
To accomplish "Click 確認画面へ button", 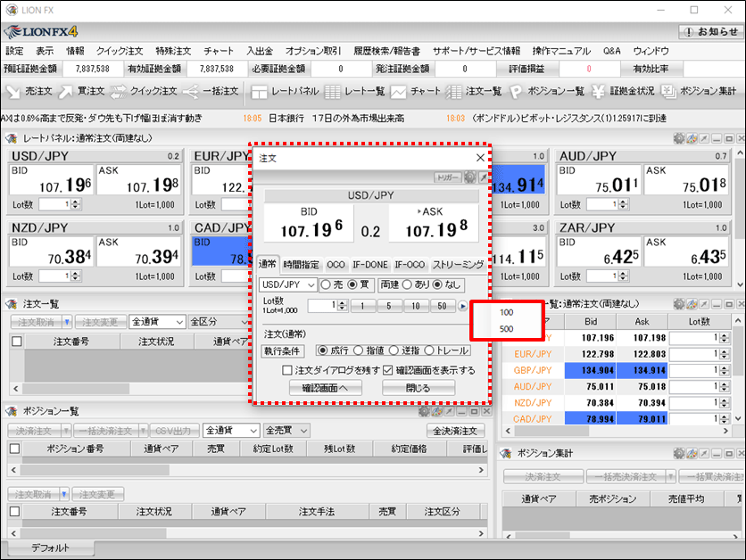I will tap(326, 388).
